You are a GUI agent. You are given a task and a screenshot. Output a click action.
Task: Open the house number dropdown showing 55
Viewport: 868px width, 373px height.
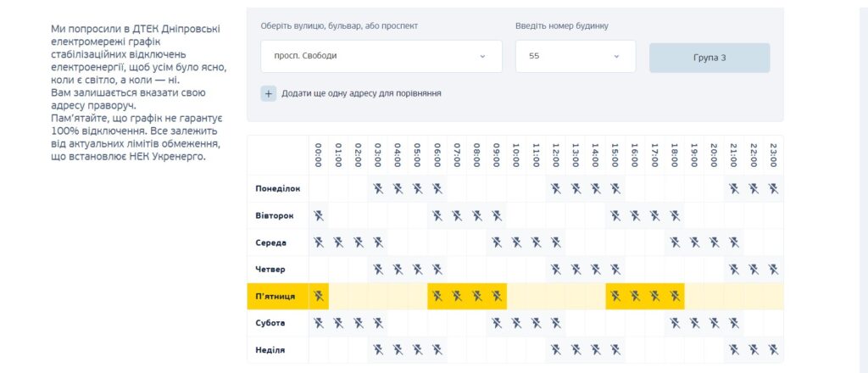coord(576,56)
